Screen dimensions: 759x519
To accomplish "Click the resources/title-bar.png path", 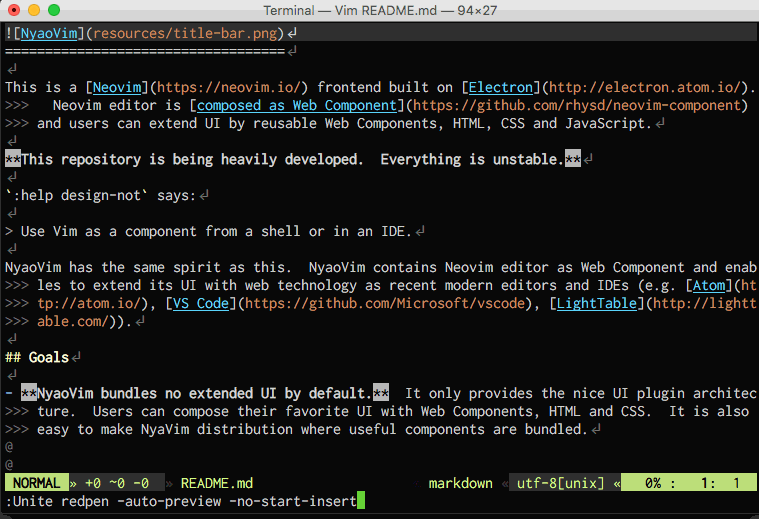I will click(x=185, y=33).
